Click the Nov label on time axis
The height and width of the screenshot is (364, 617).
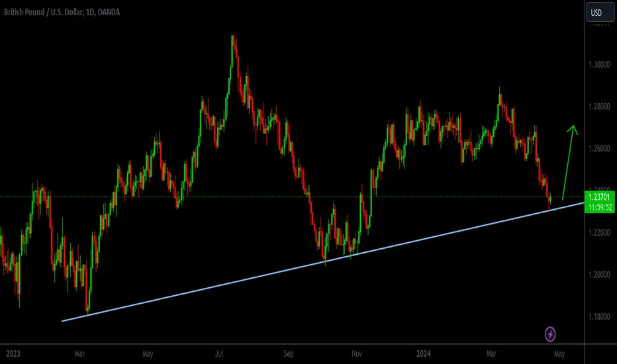tap(357, 354)
